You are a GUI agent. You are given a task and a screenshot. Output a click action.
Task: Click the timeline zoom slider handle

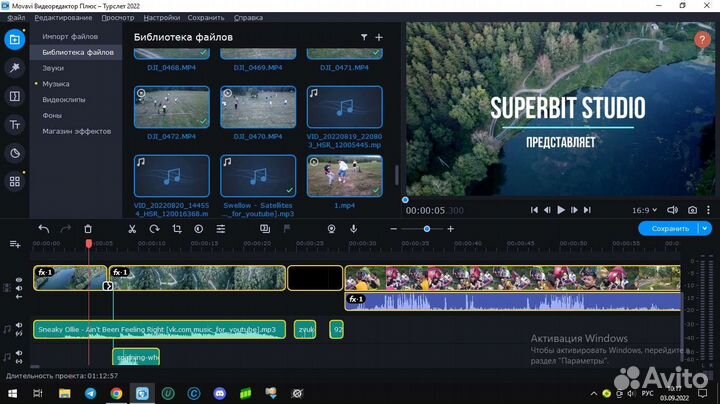click(426, 229)
